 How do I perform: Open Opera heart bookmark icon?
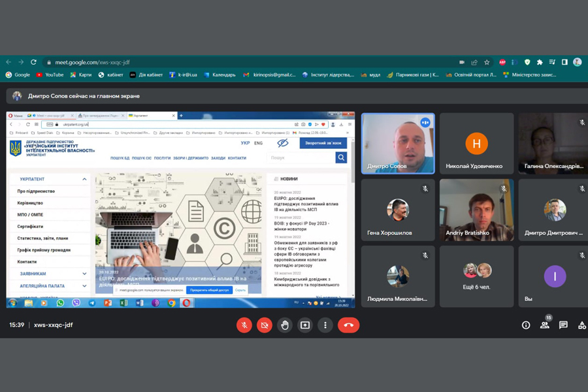tap(323, 124)
